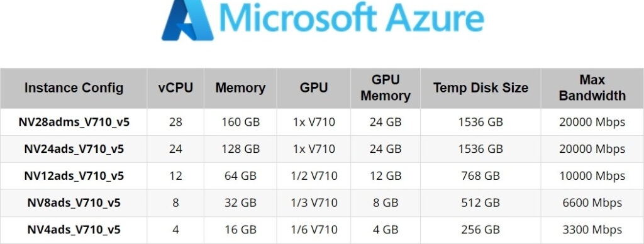The image size is (644, 244).
Task: Click the Microsoft Azure logo icon
Action: 187,19
